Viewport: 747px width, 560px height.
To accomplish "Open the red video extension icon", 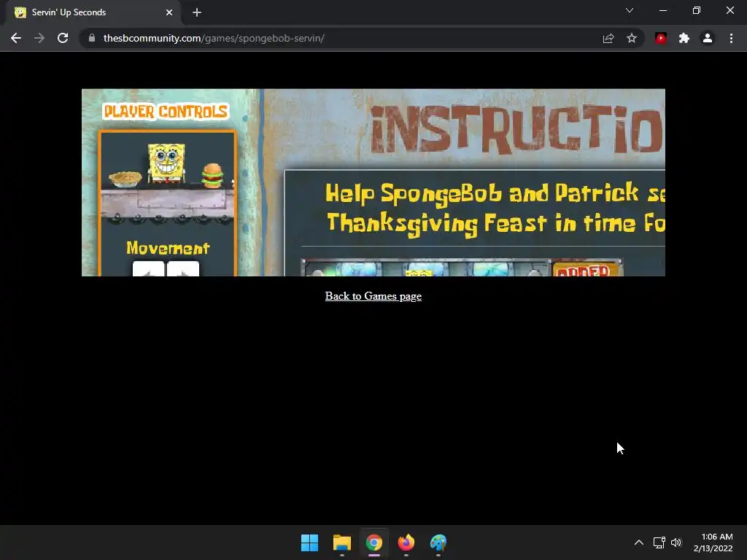I will pyautogui.click(x=661, y=38).
